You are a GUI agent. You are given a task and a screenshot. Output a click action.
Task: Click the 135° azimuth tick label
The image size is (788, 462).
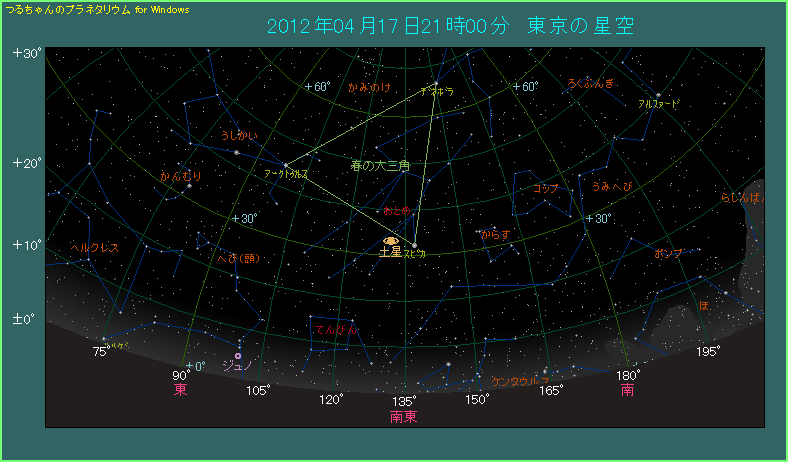coord(404,400)
